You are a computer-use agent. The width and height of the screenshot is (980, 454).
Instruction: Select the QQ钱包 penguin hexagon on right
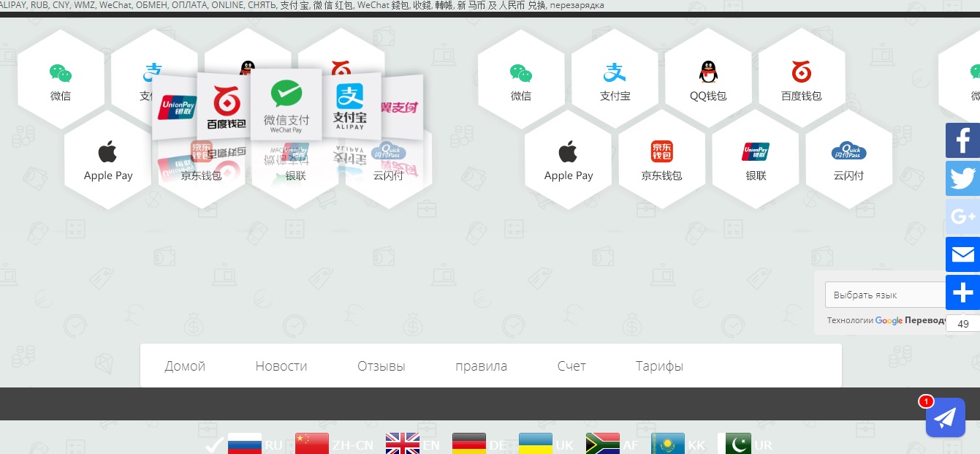pos(708,79)
